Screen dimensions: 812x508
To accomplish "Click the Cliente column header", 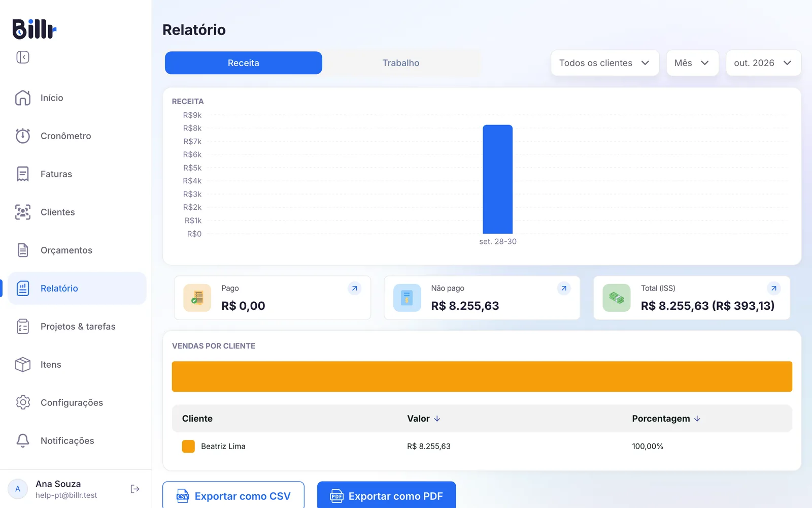I will click(x=197, y=419).
